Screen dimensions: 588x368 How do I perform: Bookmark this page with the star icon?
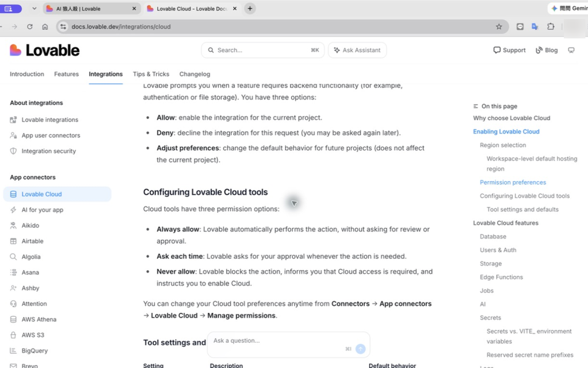[x=499, y=26]
